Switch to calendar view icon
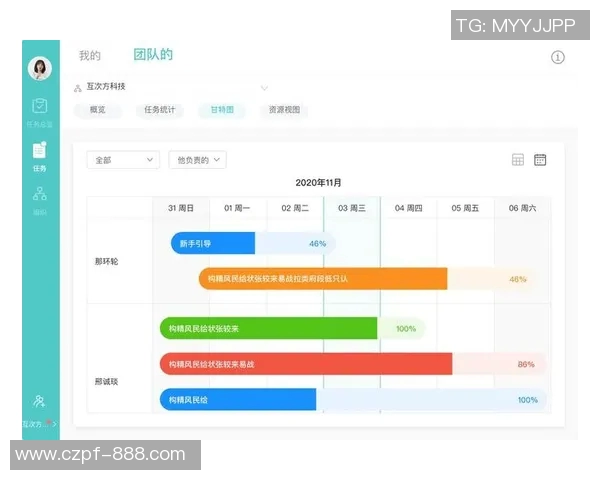Screen dimensions: 600x480 coord(540,160)
